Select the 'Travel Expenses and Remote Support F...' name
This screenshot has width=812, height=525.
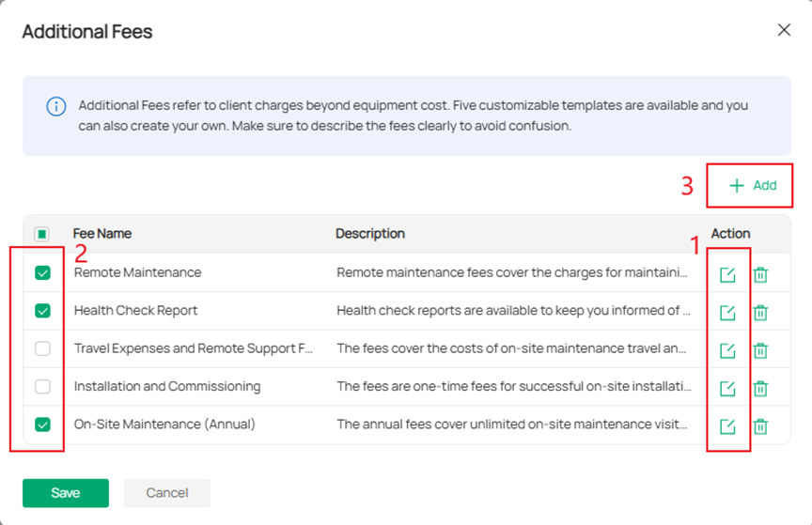click(194, 348)
